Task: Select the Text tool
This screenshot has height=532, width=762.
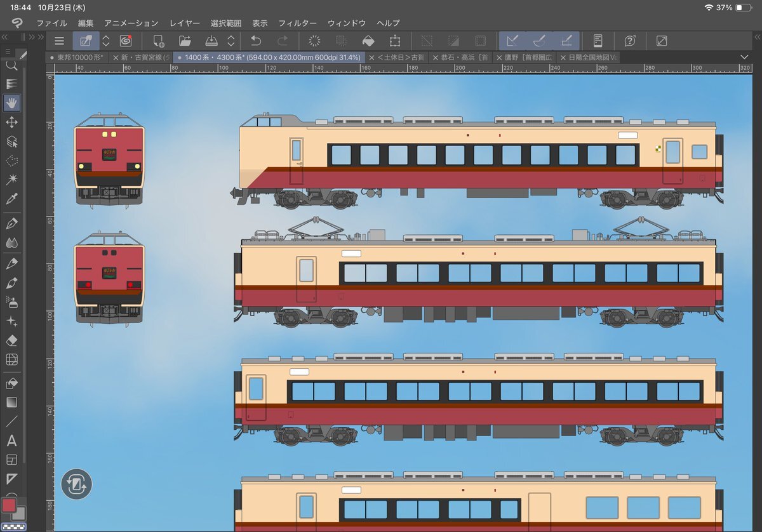Action: pyautogui.click(x=11, y=441)
